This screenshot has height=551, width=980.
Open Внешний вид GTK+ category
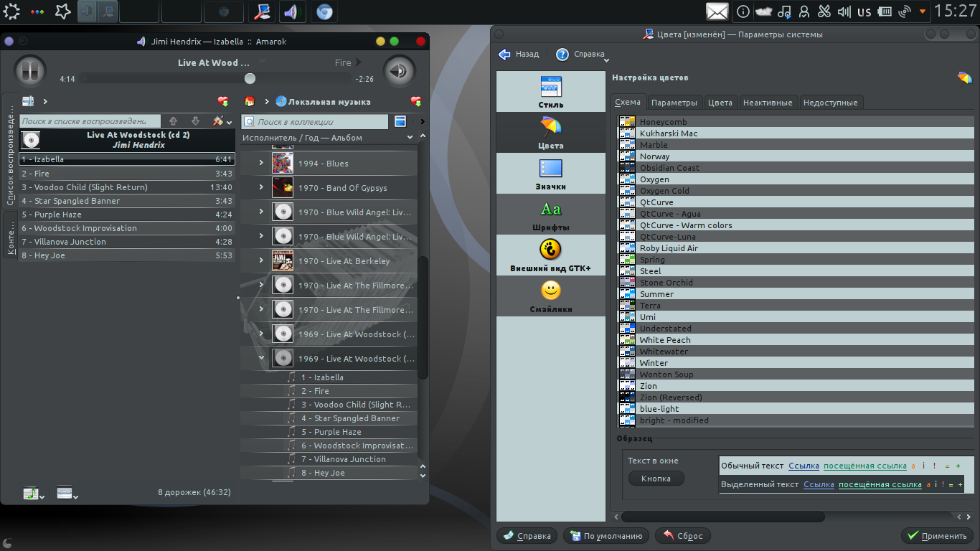tap(551, 255)
